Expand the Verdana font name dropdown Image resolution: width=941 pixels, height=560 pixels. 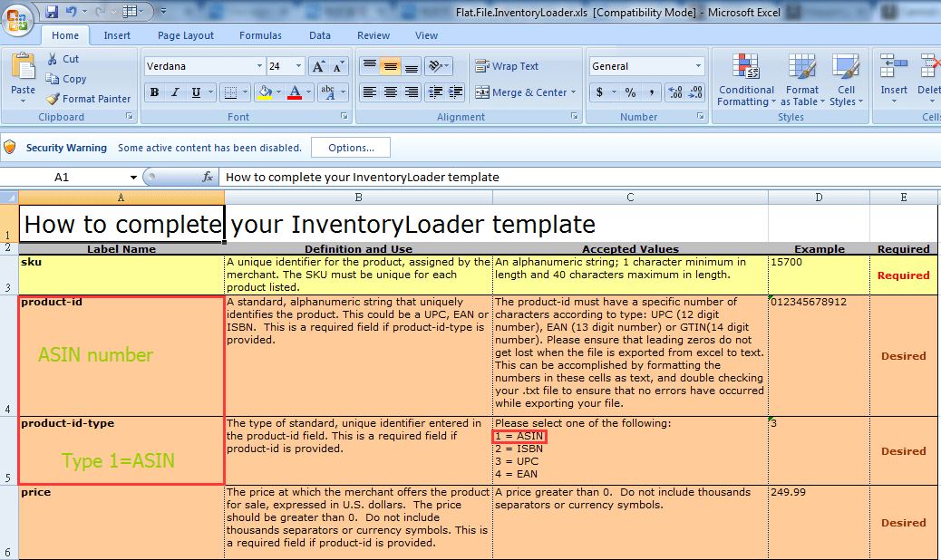(x=259, y=66)
